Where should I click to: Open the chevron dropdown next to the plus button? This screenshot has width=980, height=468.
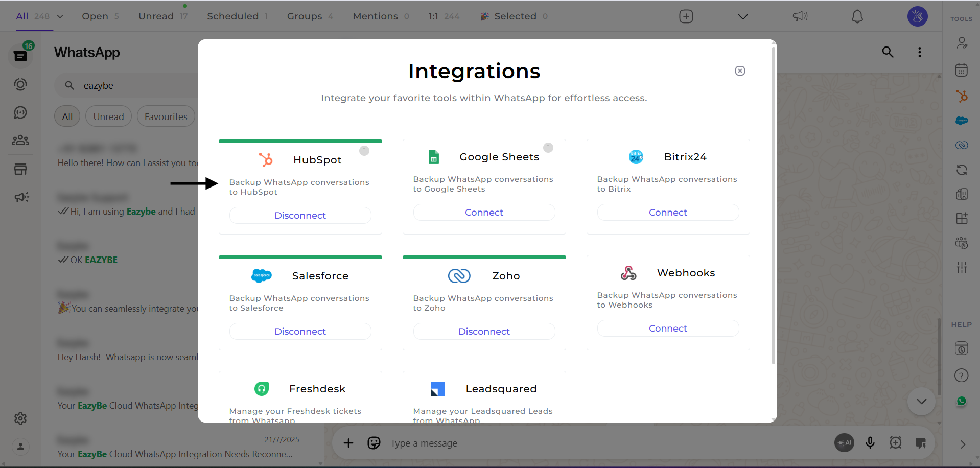742,16
